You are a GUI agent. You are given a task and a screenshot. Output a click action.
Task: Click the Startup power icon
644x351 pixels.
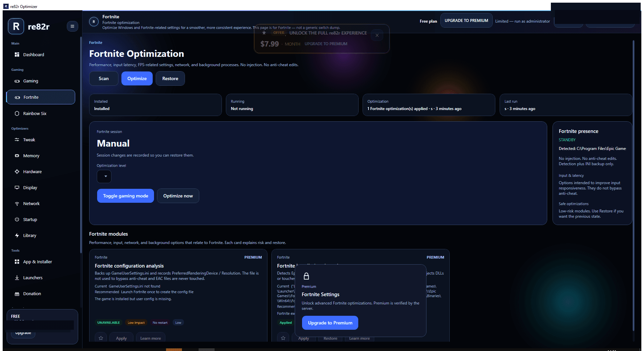[x=17, y=219]
